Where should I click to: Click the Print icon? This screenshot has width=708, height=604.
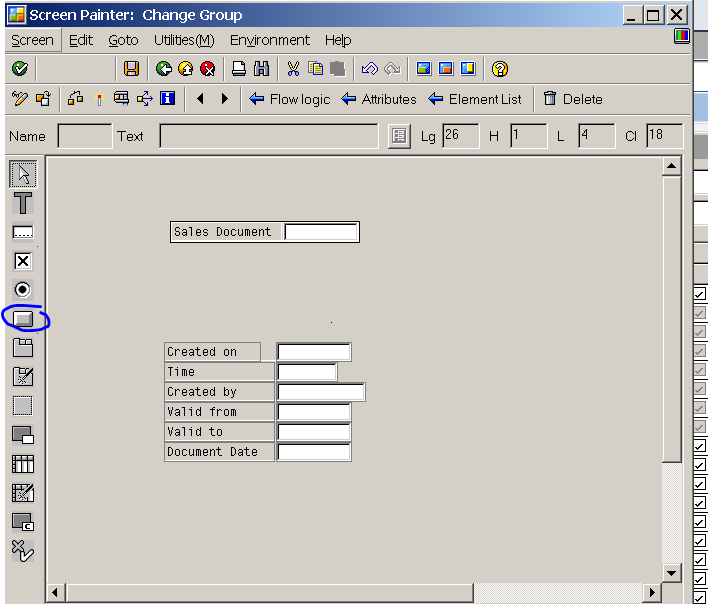239,69
